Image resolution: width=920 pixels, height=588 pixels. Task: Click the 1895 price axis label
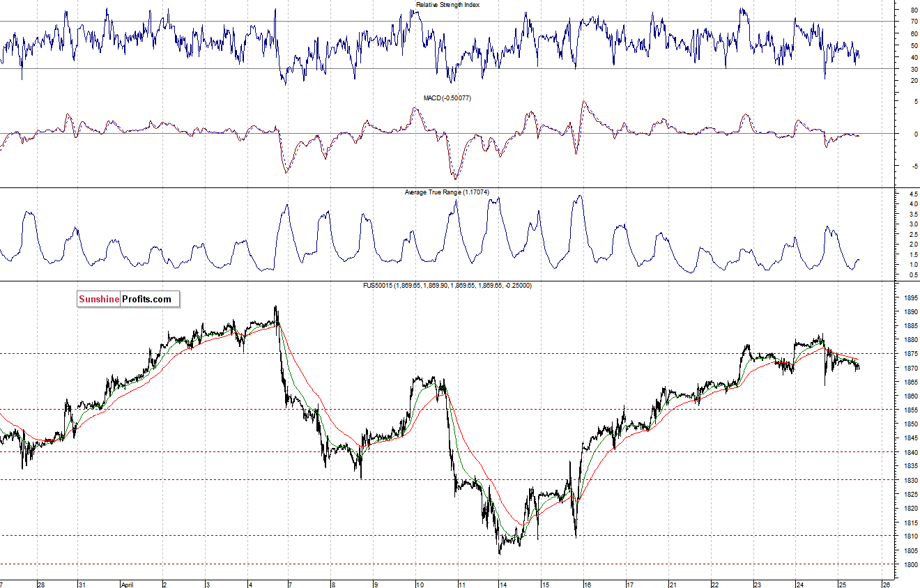(x=910, y=298)
